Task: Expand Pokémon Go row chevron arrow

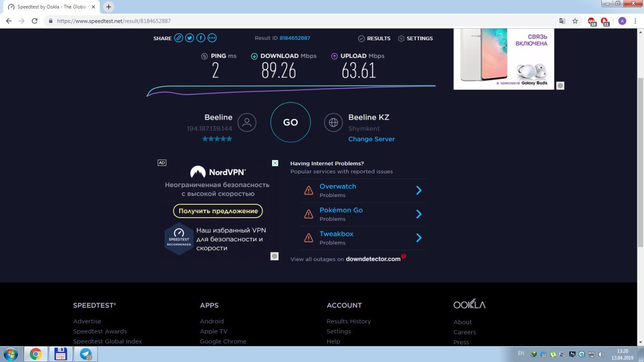Action: click(419, 214)
